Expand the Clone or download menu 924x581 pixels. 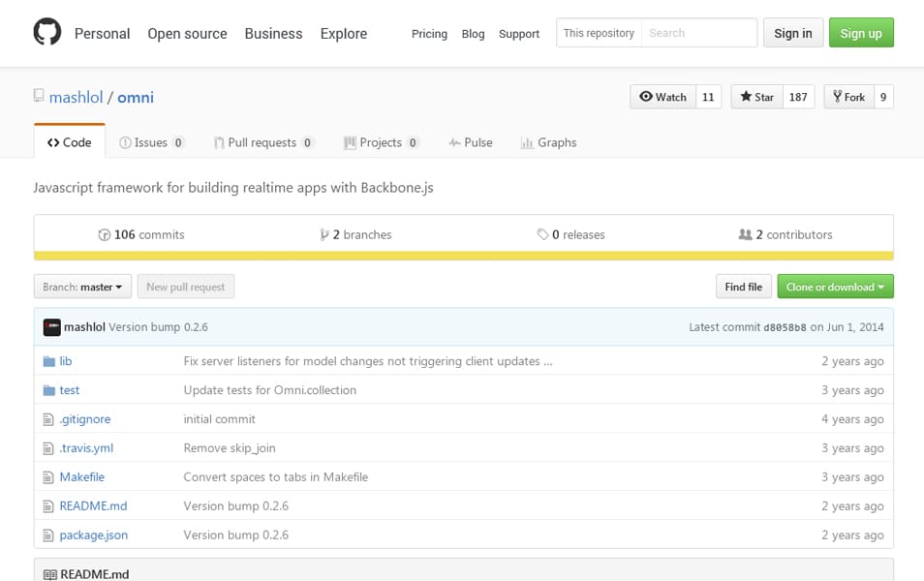pos(835,287)
